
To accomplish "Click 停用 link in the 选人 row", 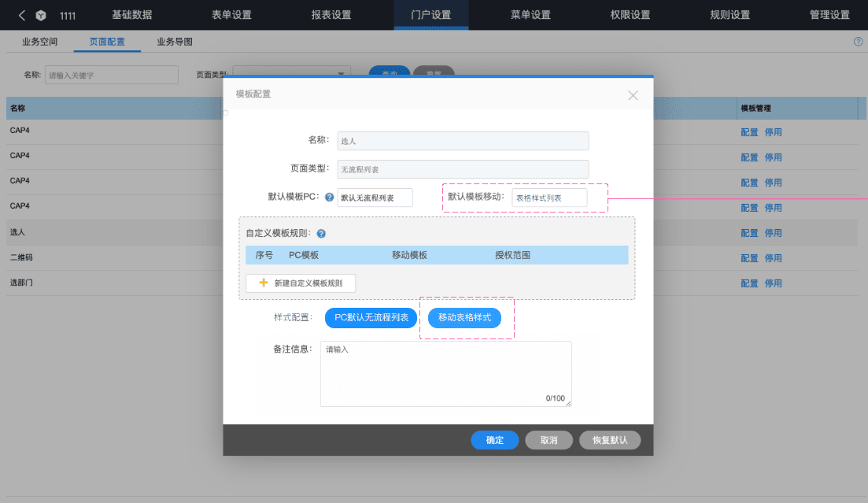I will click(773, 233).
